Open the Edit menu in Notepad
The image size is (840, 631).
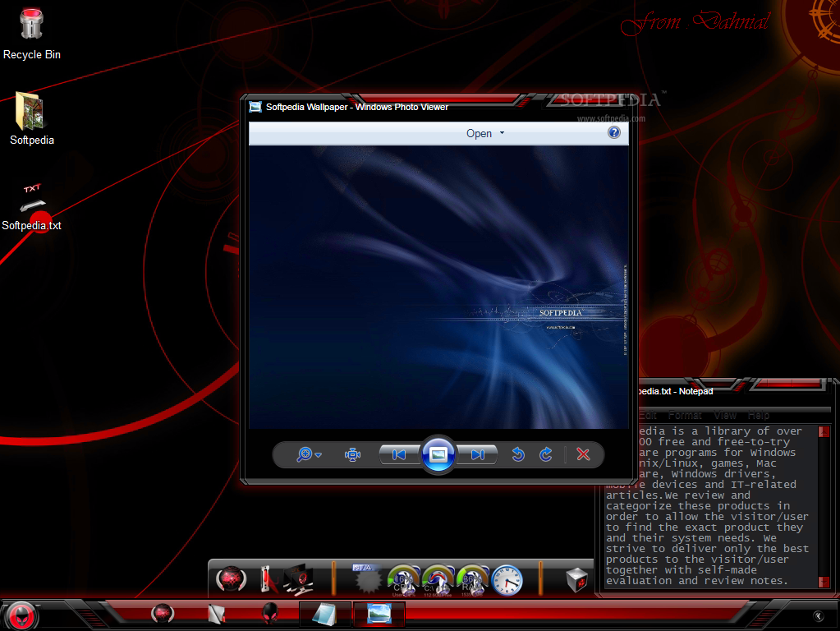point(648,415)
